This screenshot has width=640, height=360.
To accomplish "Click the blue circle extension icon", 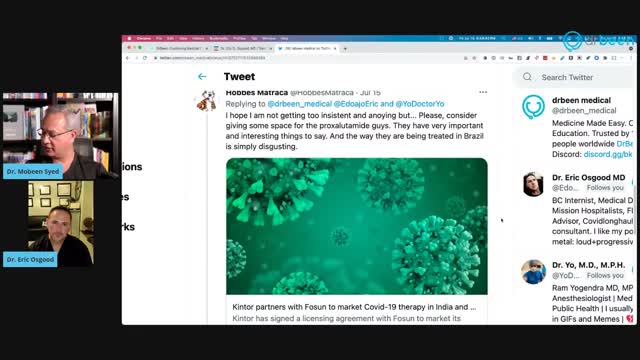I will 596,58.
